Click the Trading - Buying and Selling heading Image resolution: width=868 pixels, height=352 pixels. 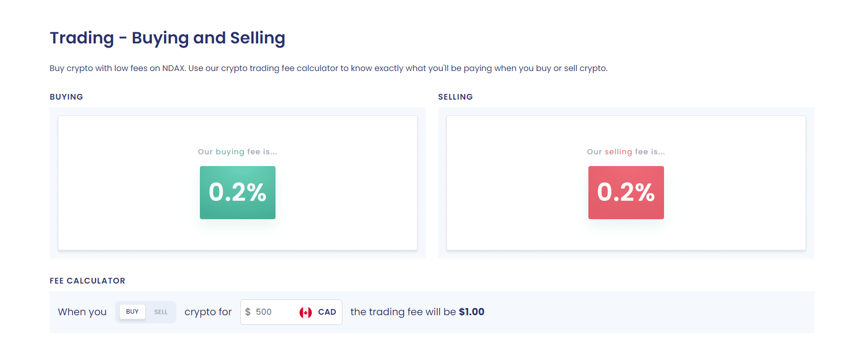click(167, 38)
